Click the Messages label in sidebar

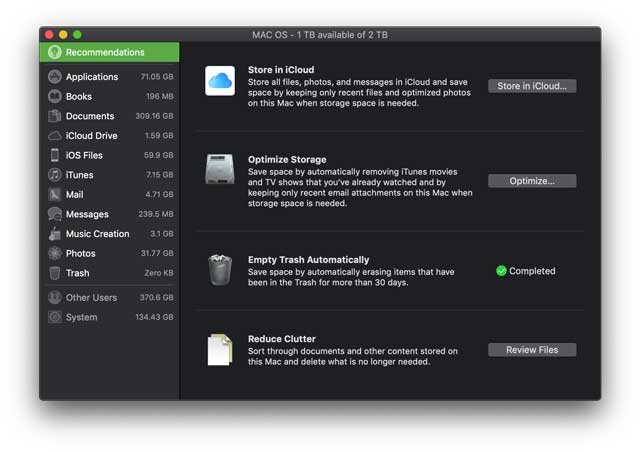(x=87, y=214)
